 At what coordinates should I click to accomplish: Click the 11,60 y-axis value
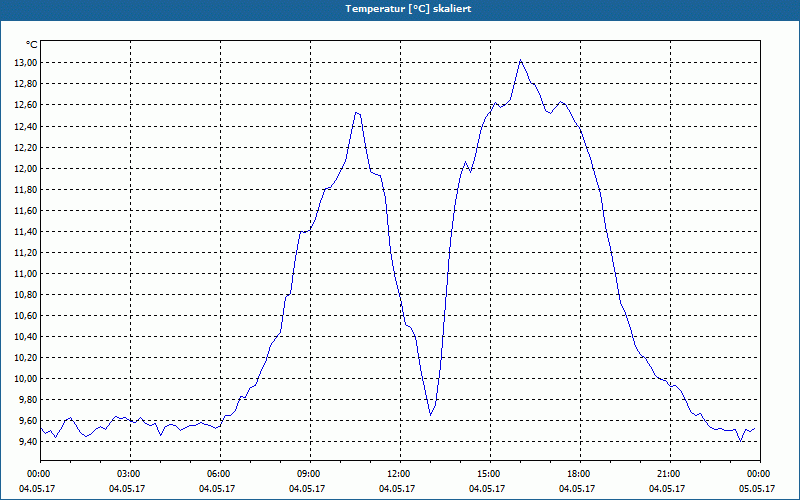27,210
